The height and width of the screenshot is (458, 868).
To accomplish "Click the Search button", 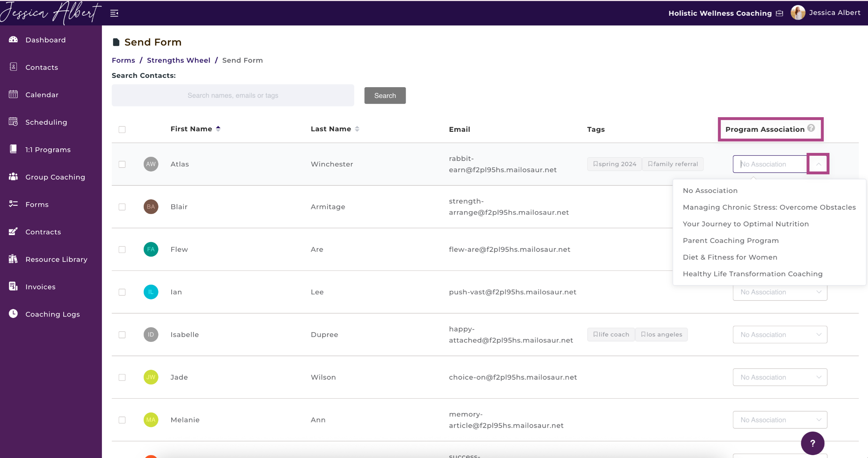I will point(385,95).
